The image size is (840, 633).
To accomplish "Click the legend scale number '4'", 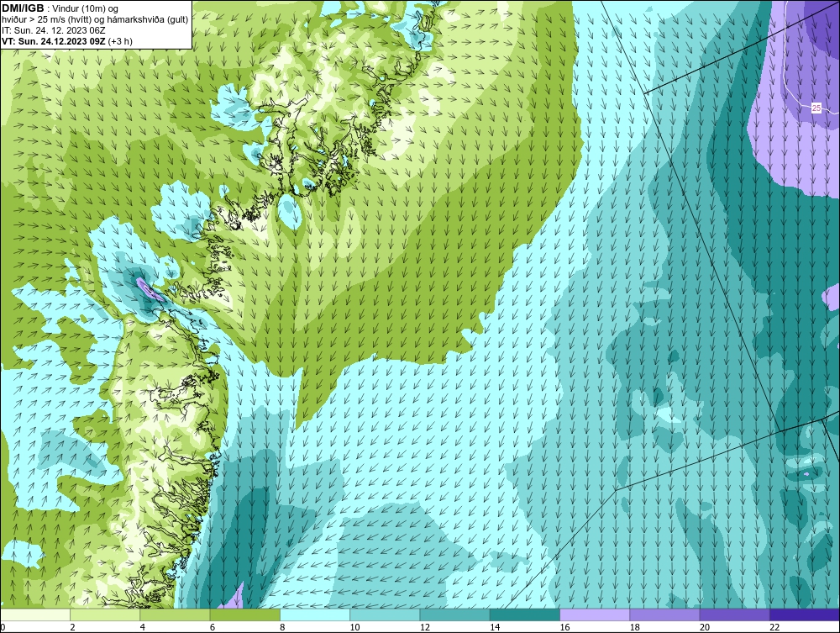I will tap(143, 628).
